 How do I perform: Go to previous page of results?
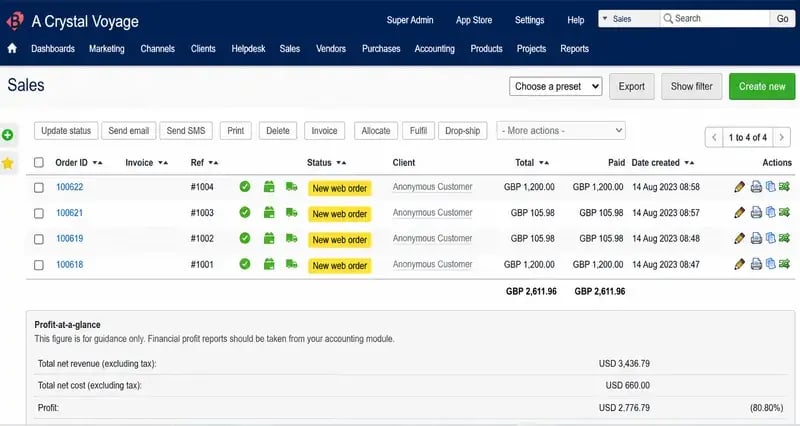tap(714, 137)
